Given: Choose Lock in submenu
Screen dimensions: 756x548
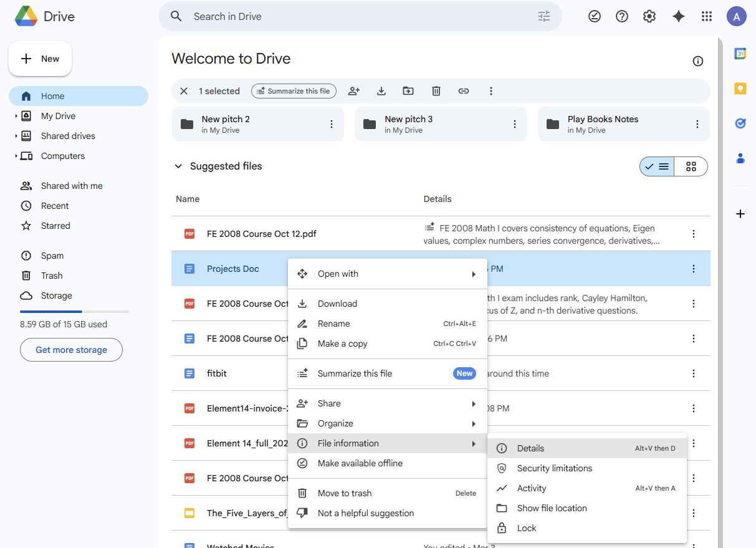Looking at the screenshot, I should (587, 528).
